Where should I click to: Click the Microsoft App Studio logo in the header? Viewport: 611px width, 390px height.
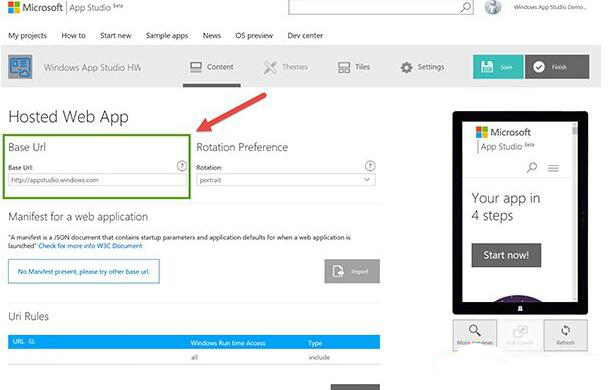pyautogui.click(x=65, y=7)
